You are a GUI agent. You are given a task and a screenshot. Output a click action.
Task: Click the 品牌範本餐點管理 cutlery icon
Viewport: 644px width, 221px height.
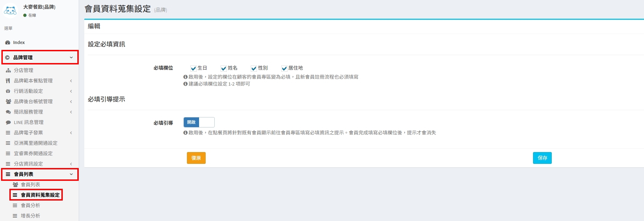[8, 81]
